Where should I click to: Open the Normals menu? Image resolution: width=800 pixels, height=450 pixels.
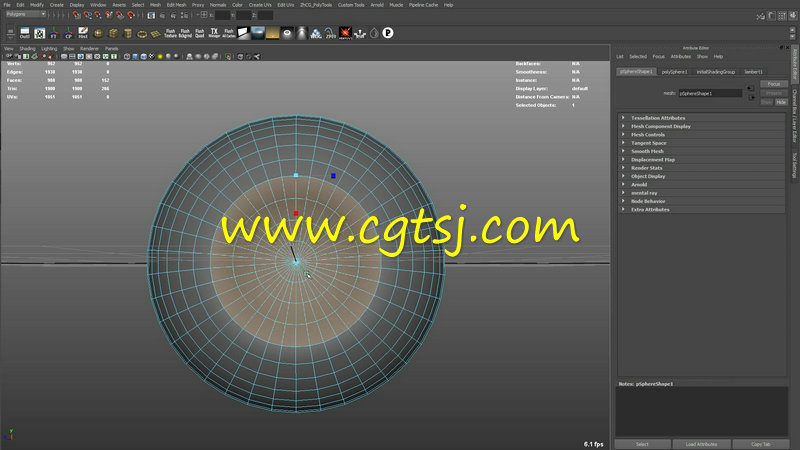218,5
